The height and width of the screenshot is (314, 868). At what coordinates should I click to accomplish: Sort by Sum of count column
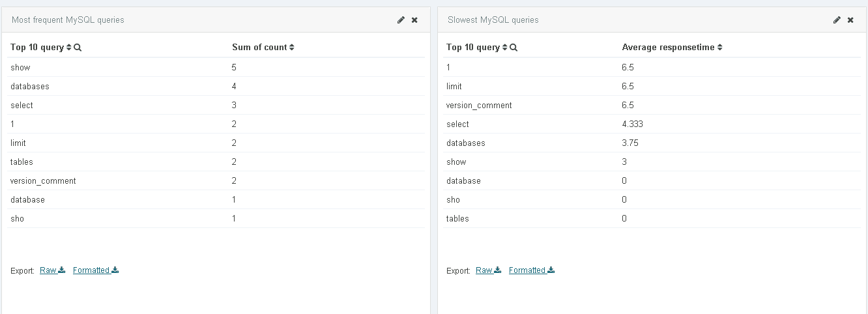pos(292,48)
